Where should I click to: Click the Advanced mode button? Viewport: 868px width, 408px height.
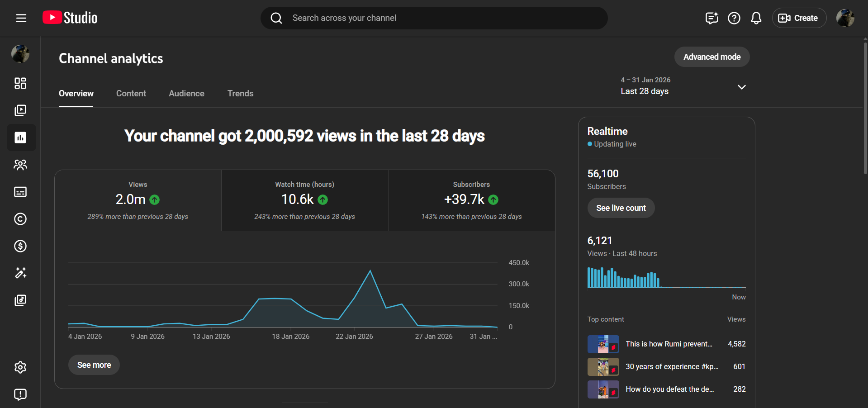coord(711,57)
